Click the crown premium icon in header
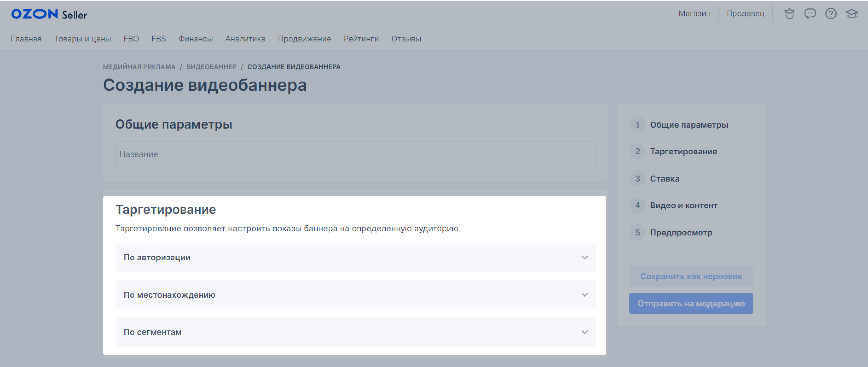The image size is (868, 367). (789, 14)
